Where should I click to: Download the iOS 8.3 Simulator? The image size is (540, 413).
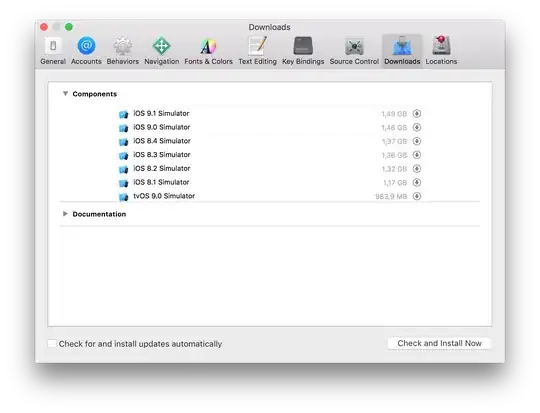coord(417,155)
